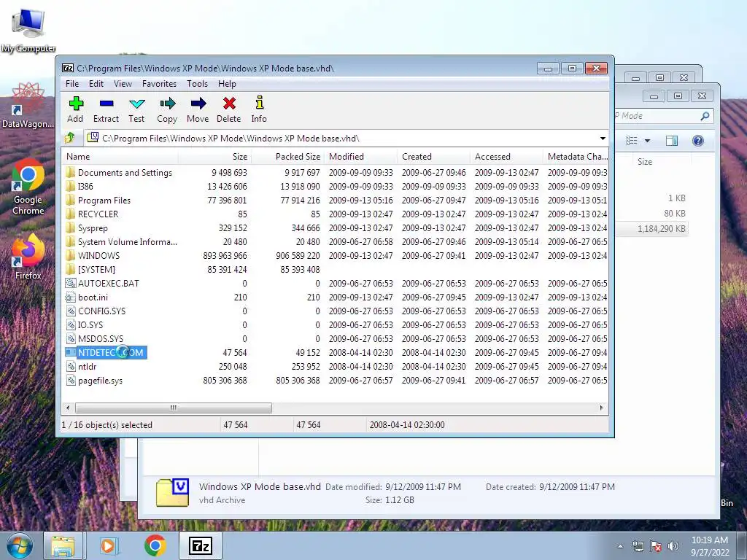Sort by Size column header in 7-Zip
The width and height of the screenshot is (747, 560).
point(215,157)
